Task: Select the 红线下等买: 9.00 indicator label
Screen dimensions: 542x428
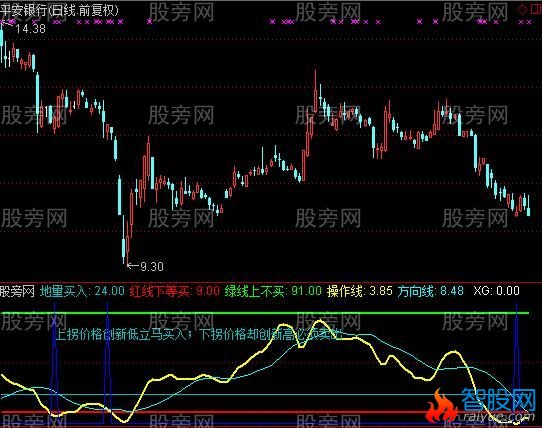Action: pos(175,291)
